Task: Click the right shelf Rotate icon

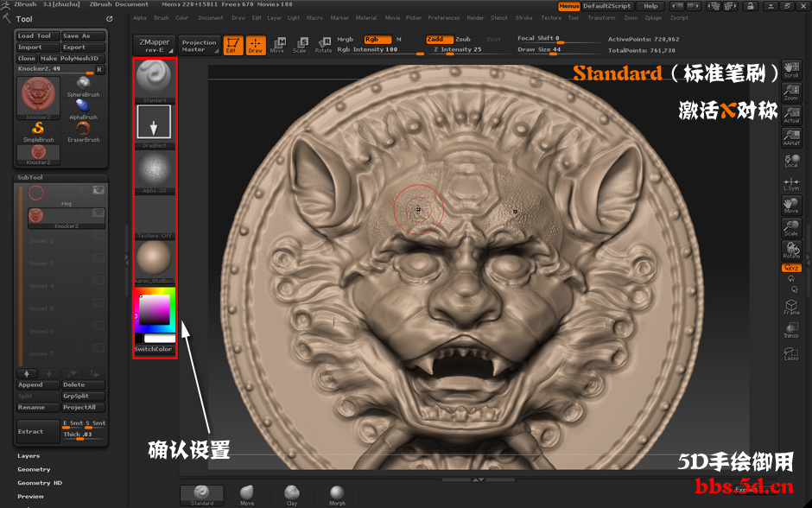Action: click(x=791, y=251)
